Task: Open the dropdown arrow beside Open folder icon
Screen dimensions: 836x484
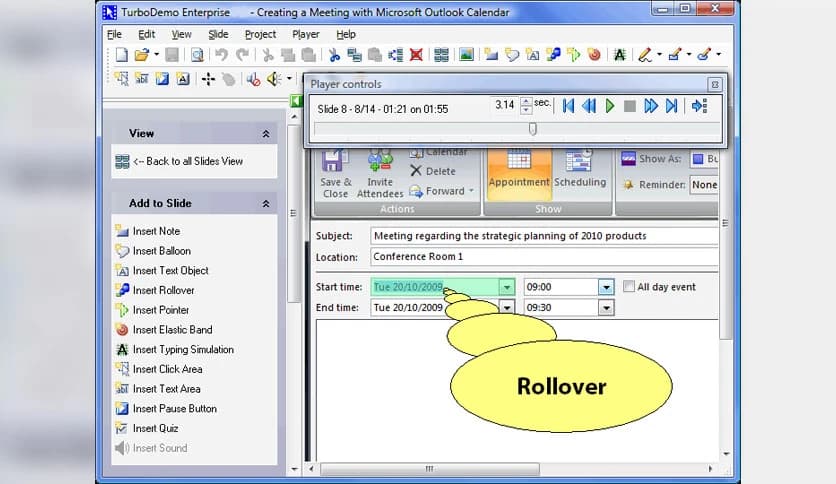Action: pyautogui.click(x=156, y=54)
